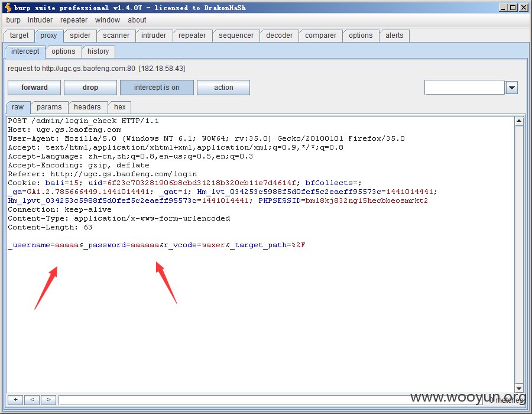Click the _target_path=%2F parameter
The width and height of the screenshot is (532, 414).
268,245
